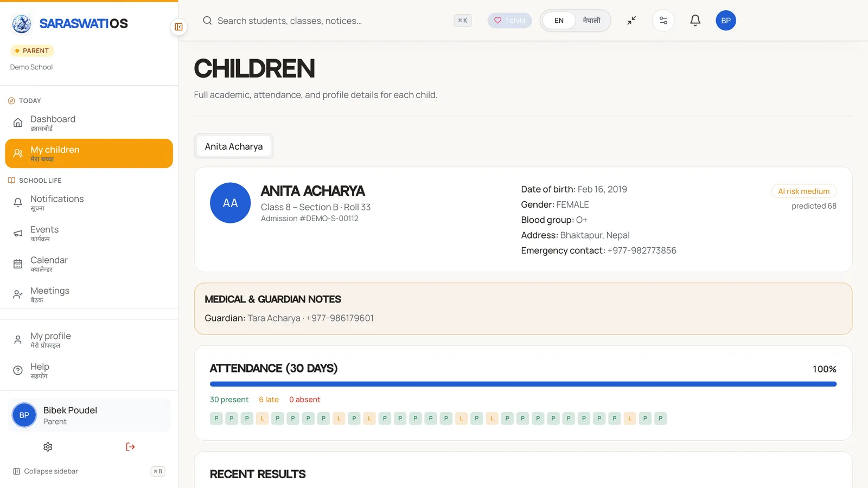This screenshot has height=488, width=868.
Task: Expand the Bibek Poudel profile card
Action: (x=89, y=415)
